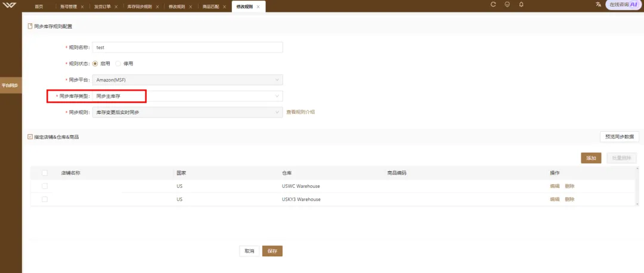Select the 停用 radio button
644x273 pixels.
click(118, 64)
